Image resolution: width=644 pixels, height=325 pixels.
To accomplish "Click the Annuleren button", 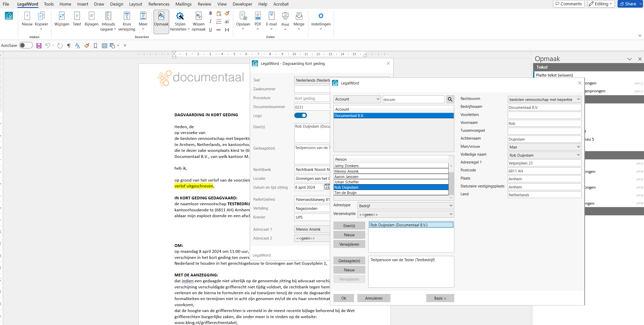I will 374,298.
